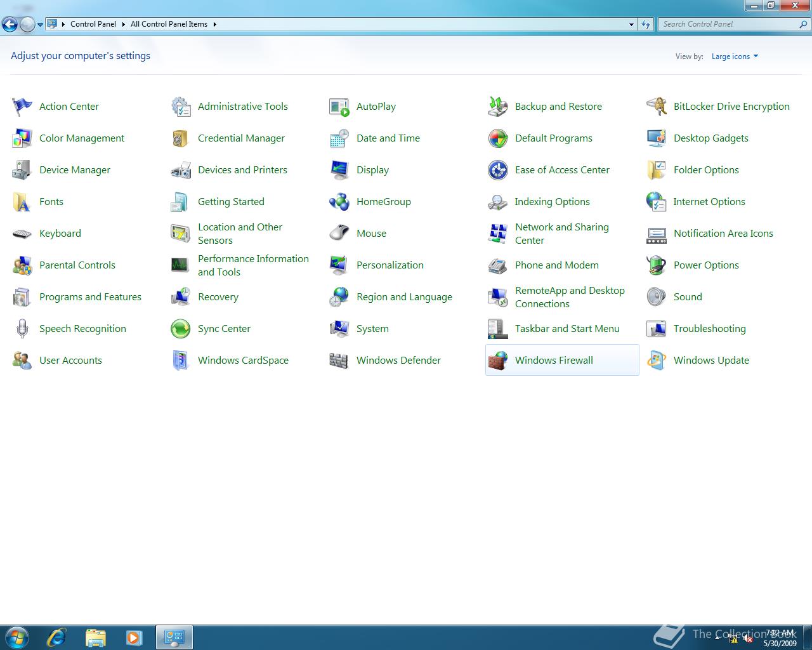This screenshot has width=812, height=650.
Task: Open the Action Center flag icon
Action: (x=22, y=107)
